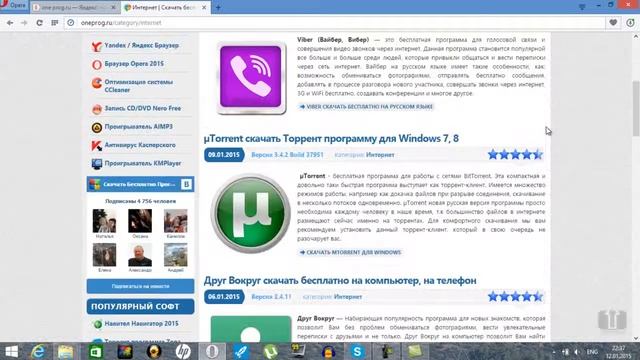
Task: Open the µTorrent article heading
Action: click(x=331, y=138)
